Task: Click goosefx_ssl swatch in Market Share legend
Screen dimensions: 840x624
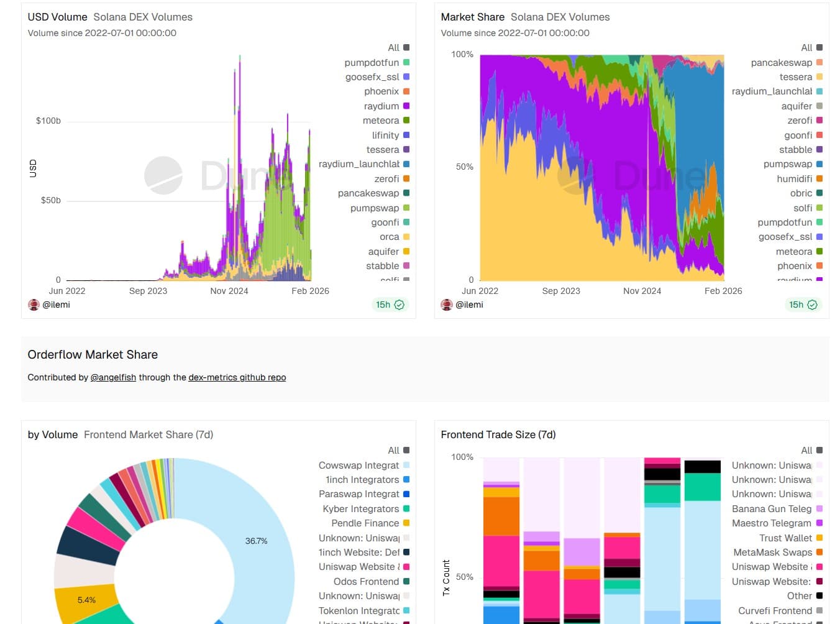Action: click(x=819, y=237)
